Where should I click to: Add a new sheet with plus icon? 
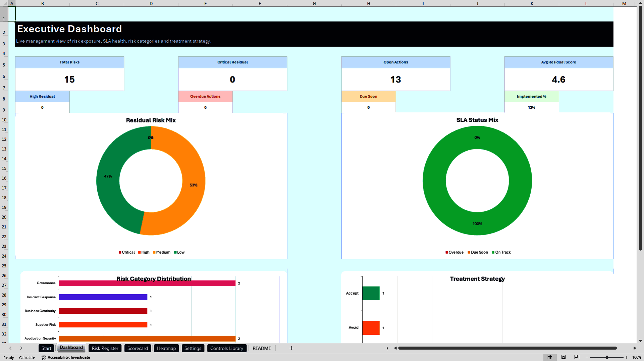pos(291,348)
